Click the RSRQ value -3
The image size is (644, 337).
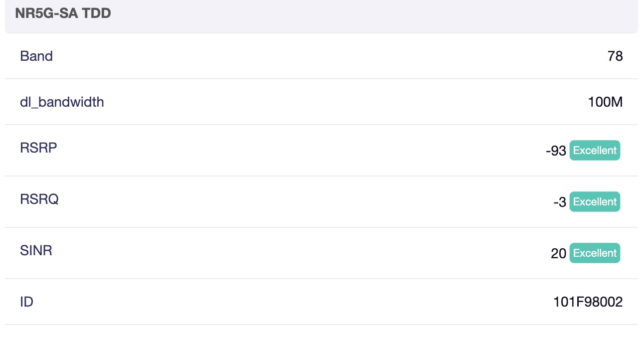[x=559, y=202]
